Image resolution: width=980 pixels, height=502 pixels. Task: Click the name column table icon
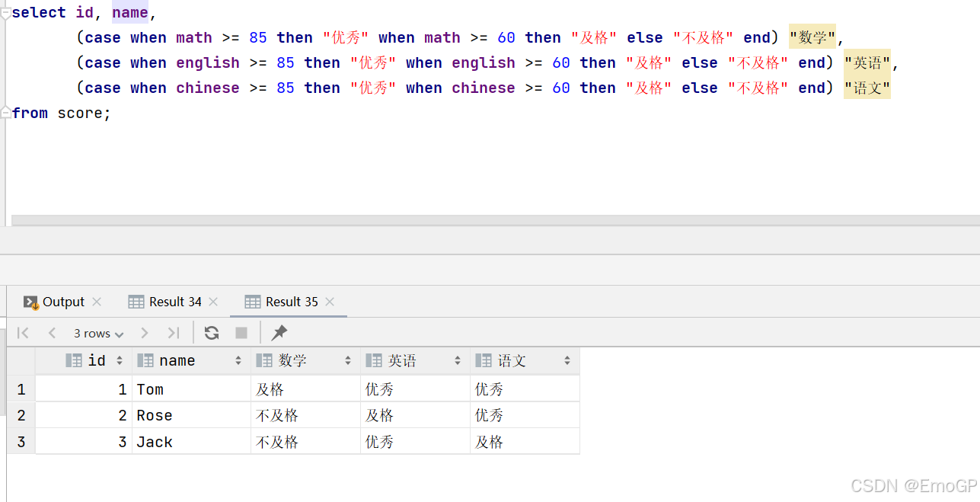pyautogui.click(x=145, y=360)
